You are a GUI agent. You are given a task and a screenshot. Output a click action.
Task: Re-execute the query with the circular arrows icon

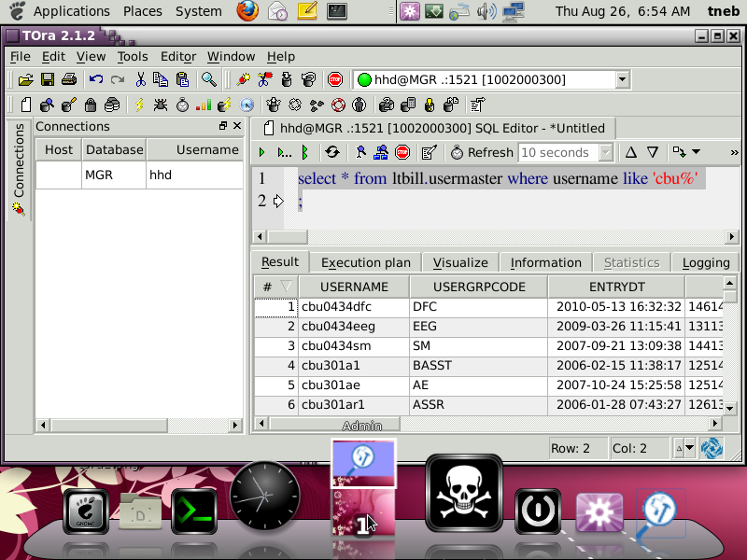click(x=333, y=152)
